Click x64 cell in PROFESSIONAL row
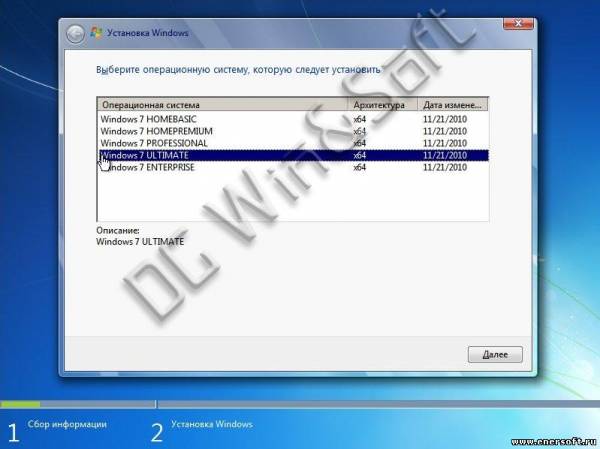Screen dimensions: 600x449 pos(359,143)
